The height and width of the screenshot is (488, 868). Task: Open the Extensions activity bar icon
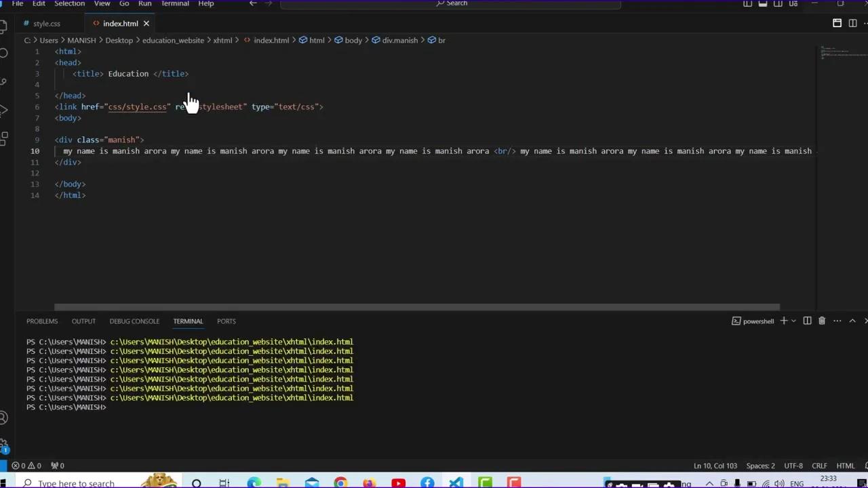(x=4, y=138)
